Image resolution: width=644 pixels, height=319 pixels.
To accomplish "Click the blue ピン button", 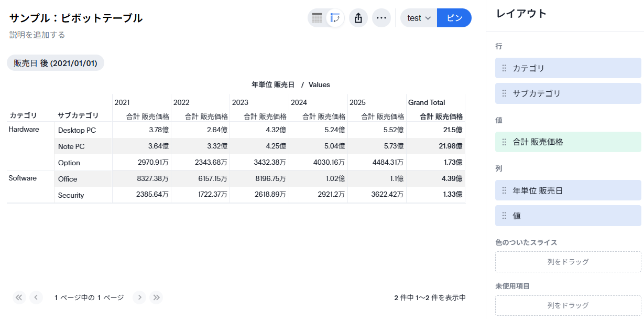I will coord(454,18).
